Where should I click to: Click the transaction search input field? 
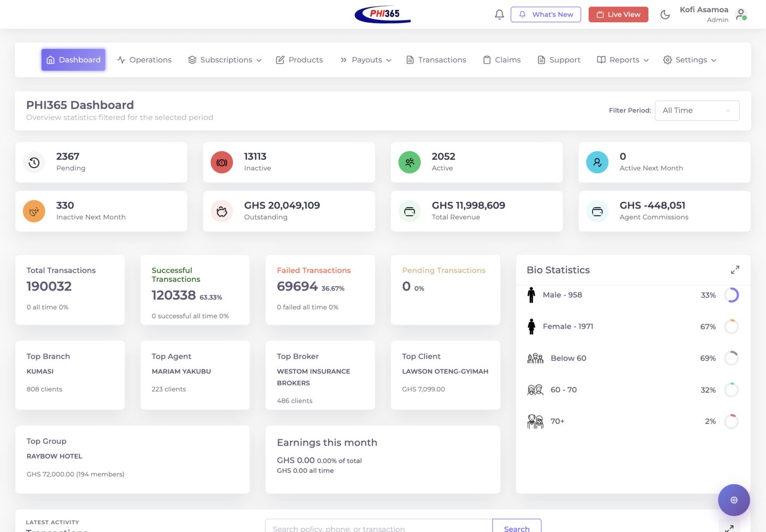click(378, 526)
